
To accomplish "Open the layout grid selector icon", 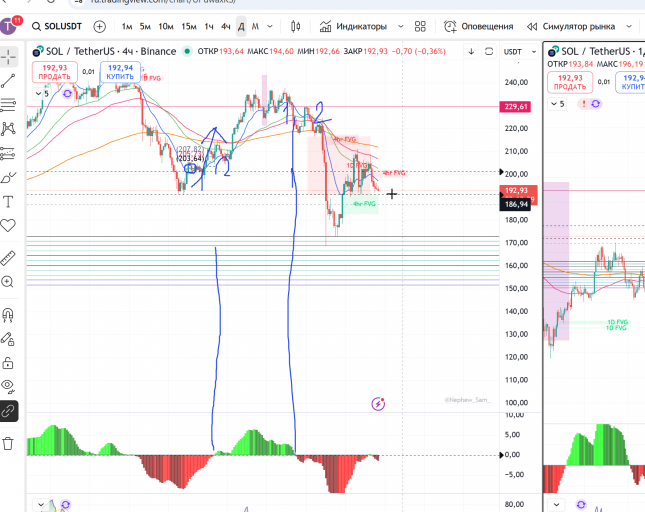I will (420, 26).
